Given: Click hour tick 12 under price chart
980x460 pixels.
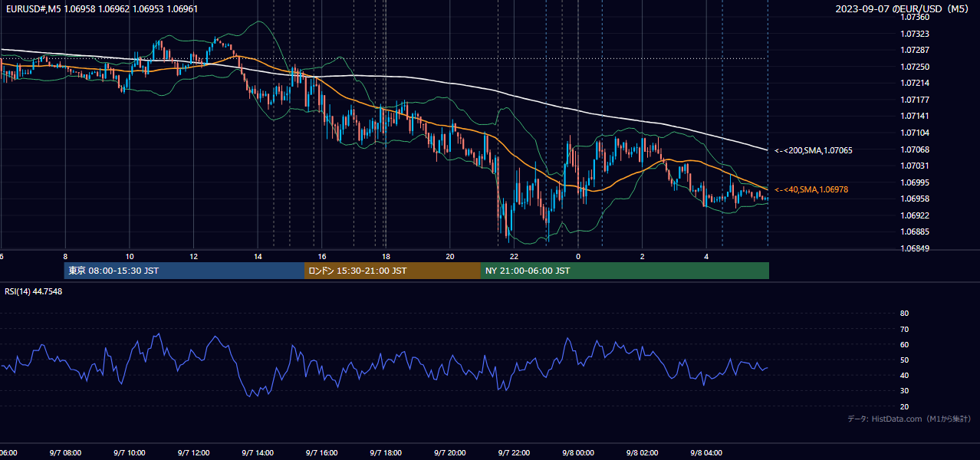Looking at the screenshot, I should coord(193,256).
